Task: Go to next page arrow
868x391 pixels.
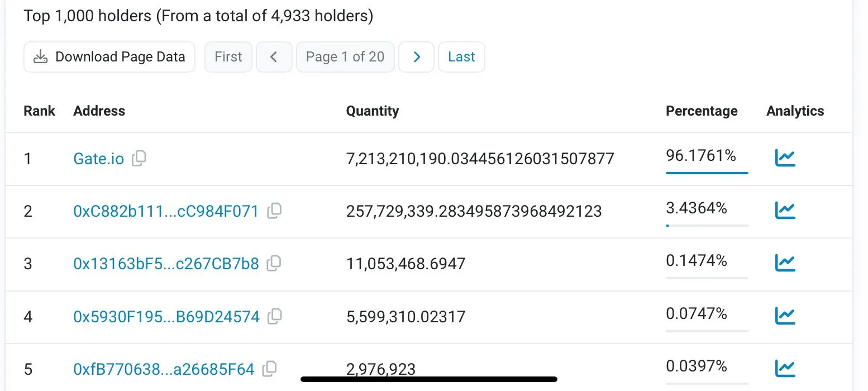Action: [416, 57]
